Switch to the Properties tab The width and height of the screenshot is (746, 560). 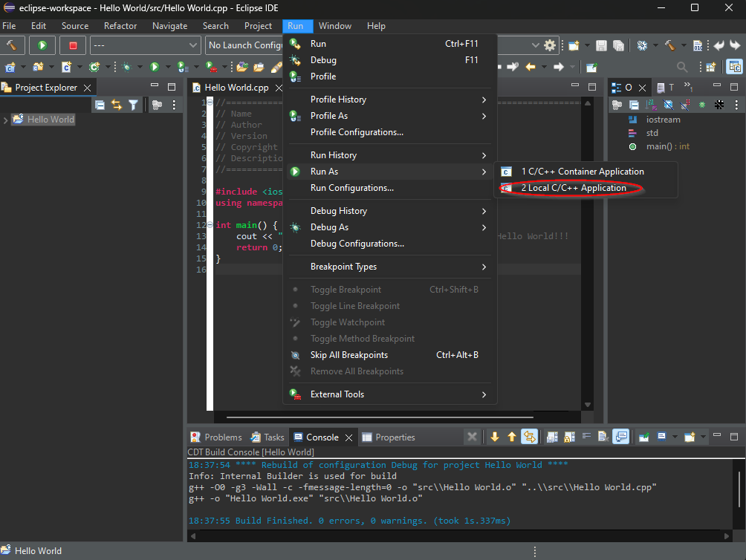coord(389,437)
